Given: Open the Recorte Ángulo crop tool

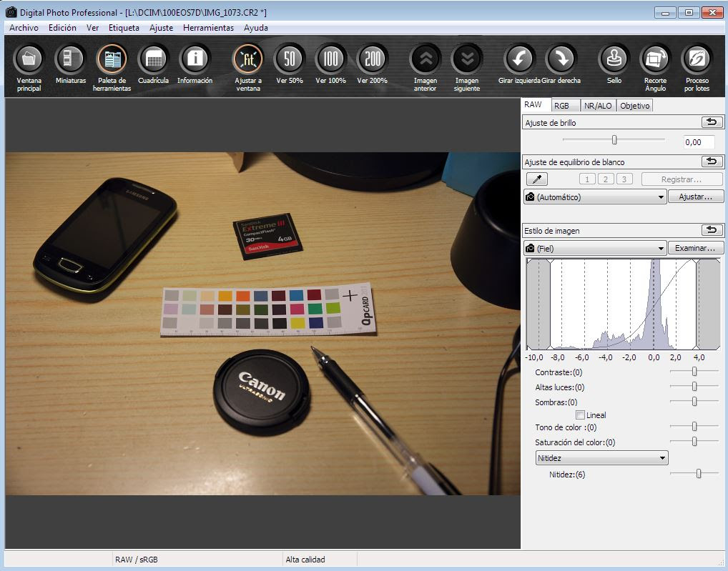Looking at the screenshot, I should 655,59.
